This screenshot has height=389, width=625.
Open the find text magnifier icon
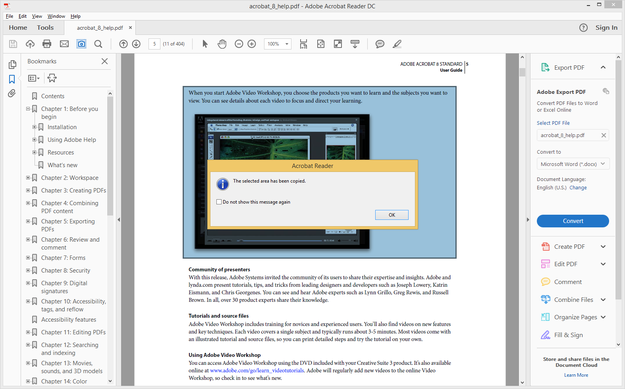pyautogui.click(x=98, y=44)
